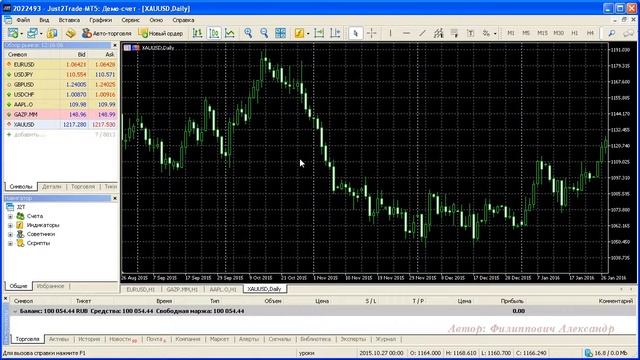Screen dimensions: 640x360
Task: Open dropdown arrow next to profiles icon
Action: [41, 33]
